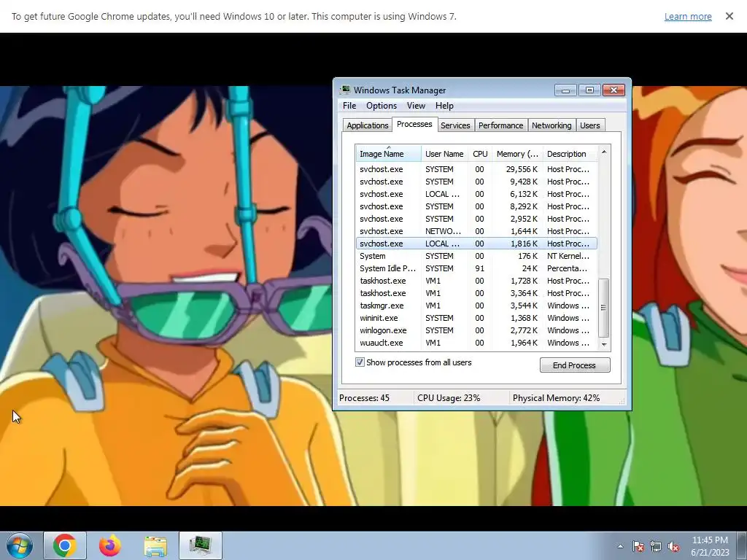Select wininit.exe process

tap(476, 318)
